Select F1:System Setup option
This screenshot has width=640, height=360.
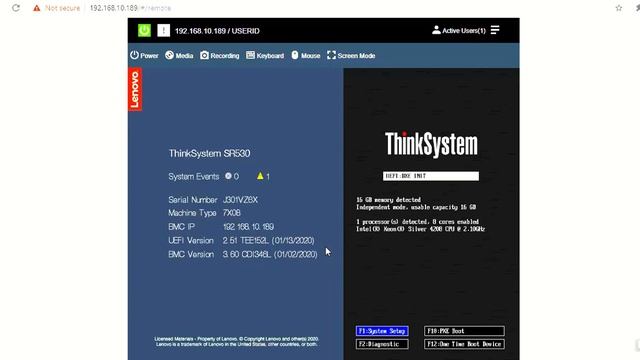coord(382,331)
